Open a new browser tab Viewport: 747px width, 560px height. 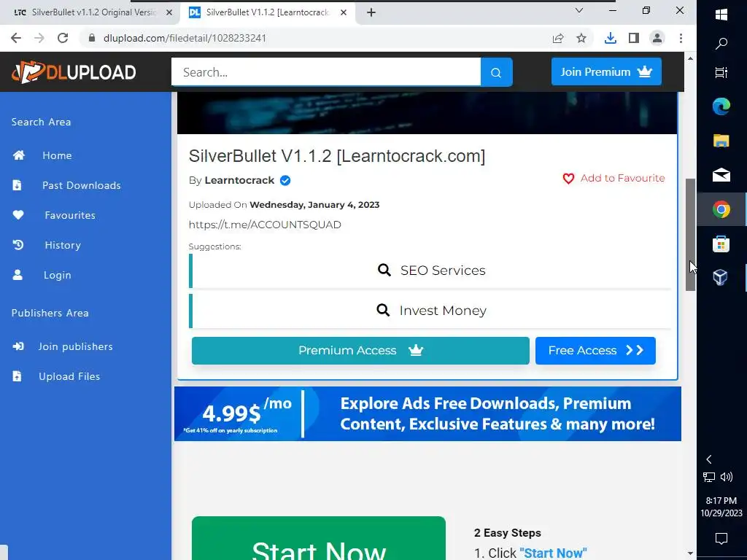coord(371,12)
